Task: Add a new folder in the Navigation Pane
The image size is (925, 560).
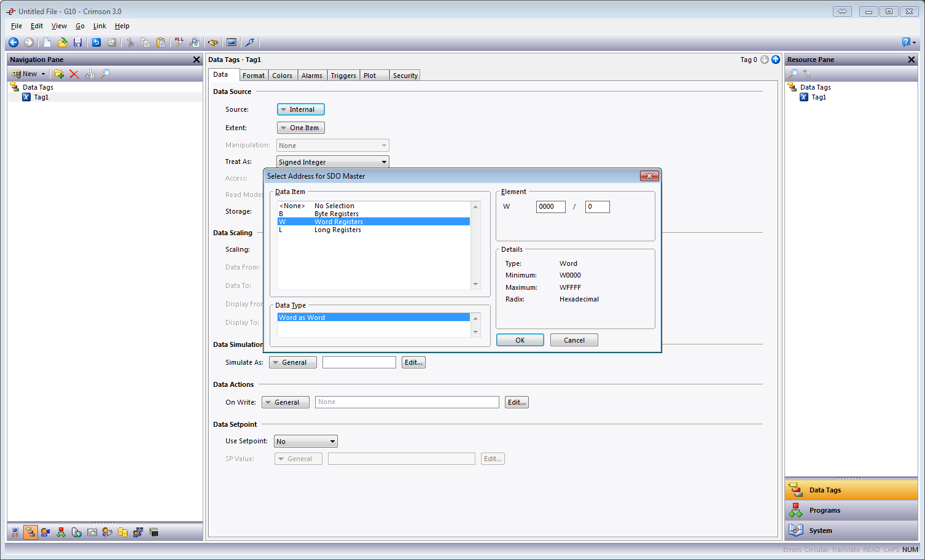Action: coord(59,74)
